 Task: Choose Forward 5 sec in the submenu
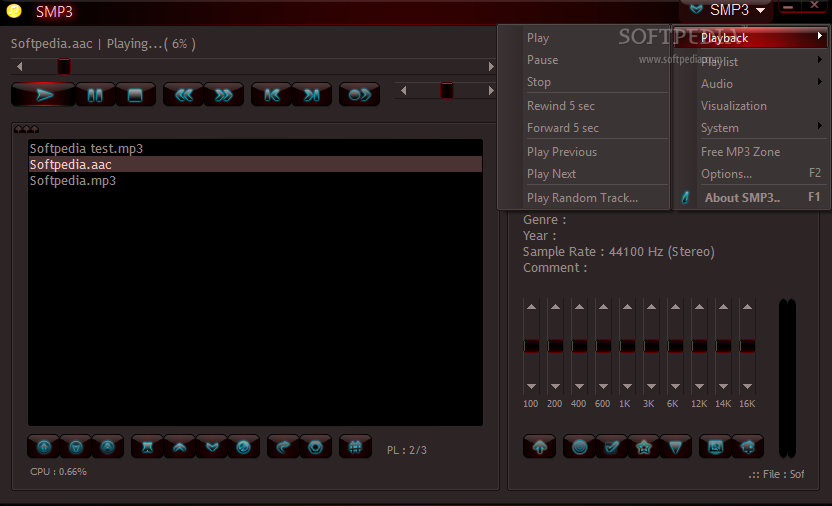[583, 128]
